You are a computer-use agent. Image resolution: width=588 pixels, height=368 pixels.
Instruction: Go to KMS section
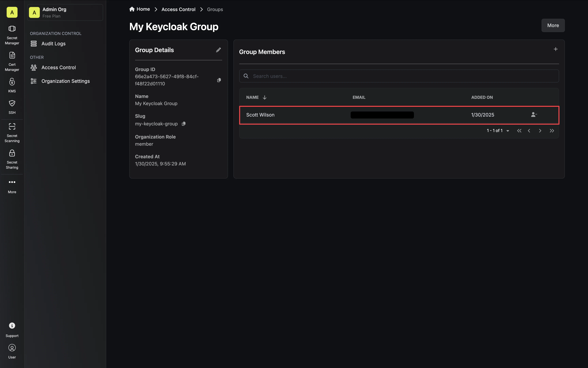click(x=12, y=85)
